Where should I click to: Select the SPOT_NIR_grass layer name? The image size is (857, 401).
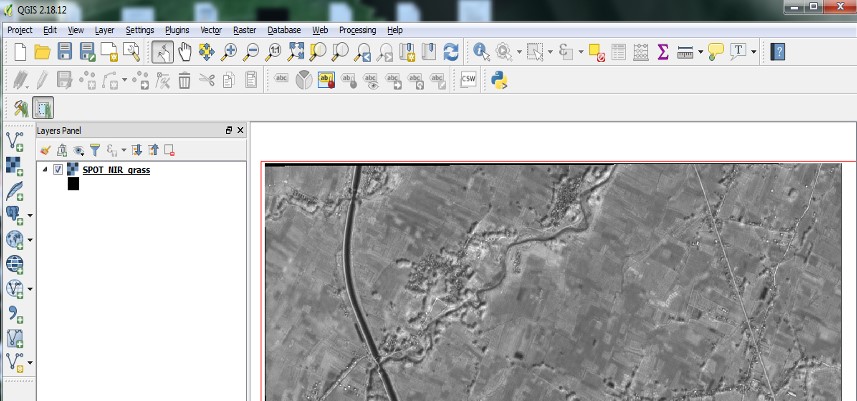coord(116,170)
